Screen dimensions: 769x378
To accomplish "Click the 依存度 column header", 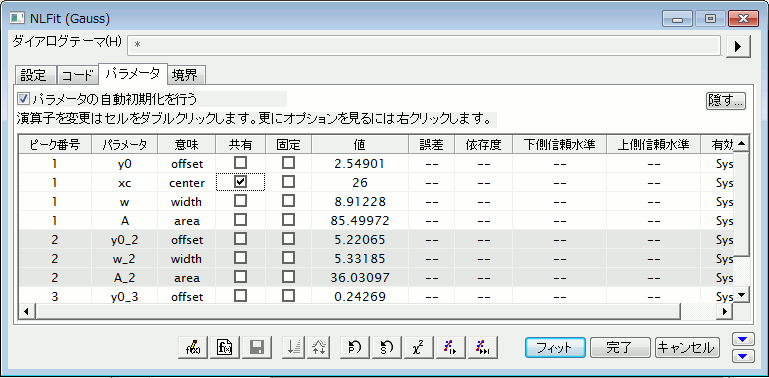I will [484, 145].
